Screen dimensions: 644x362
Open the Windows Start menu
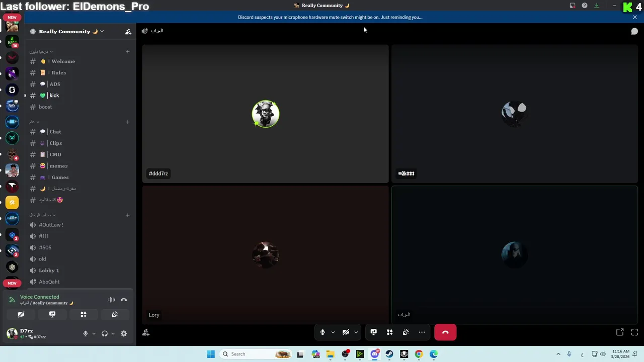click(x=211, y=354)
